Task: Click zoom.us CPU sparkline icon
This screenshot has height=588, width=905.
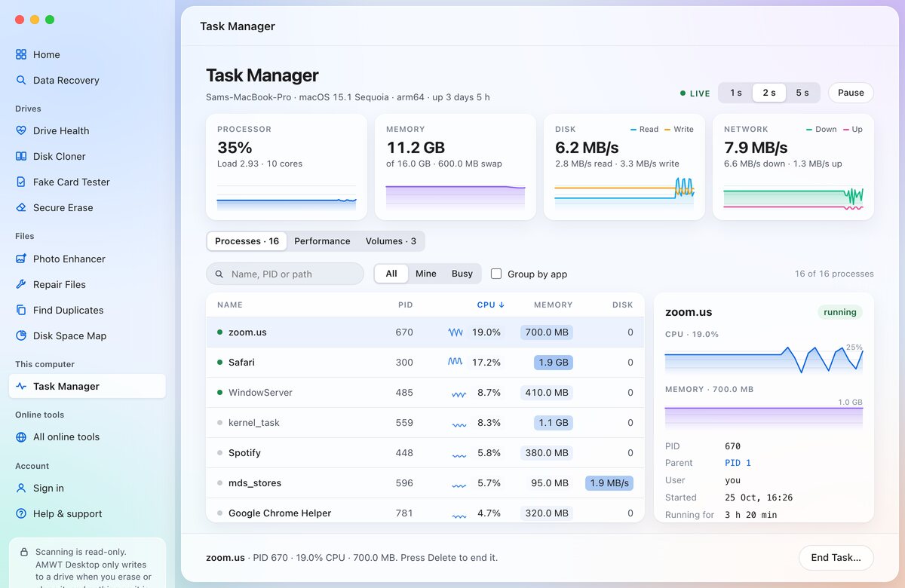Action: pyautogui.click(x=456, y=332)
